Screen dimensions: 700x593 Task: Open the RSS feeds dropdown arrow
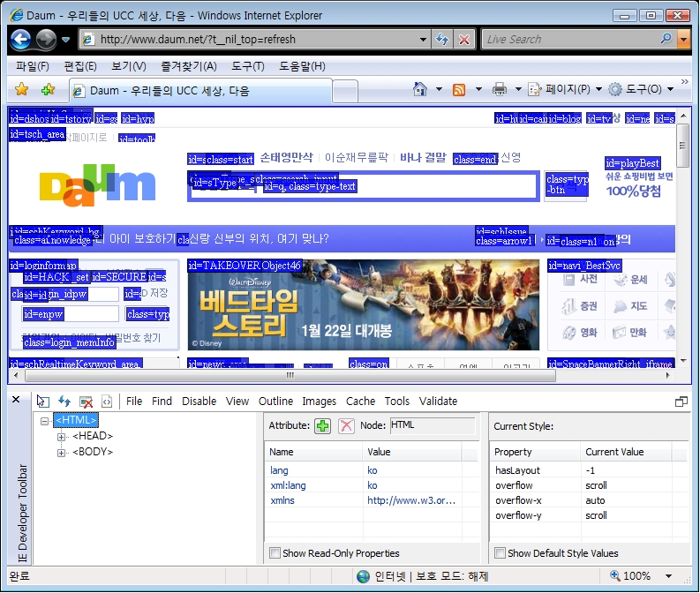(478, 89)
